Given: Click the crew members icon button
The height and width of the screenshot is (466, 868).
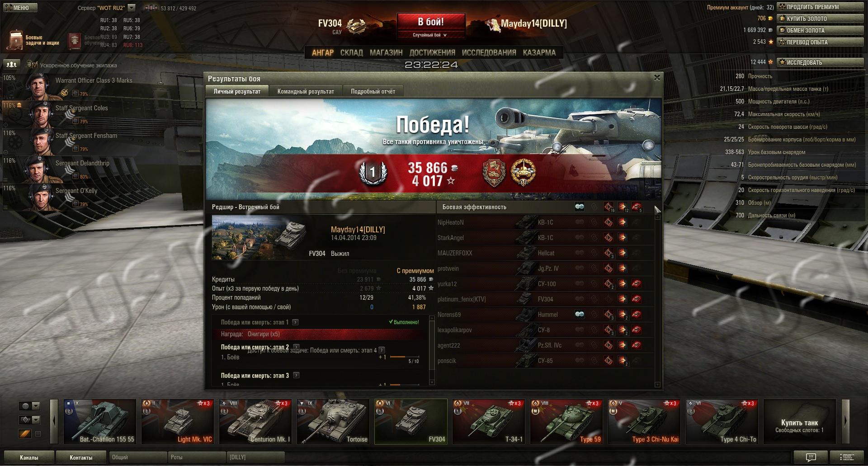Looking at the screenshot, I should [x=11, y=65].
